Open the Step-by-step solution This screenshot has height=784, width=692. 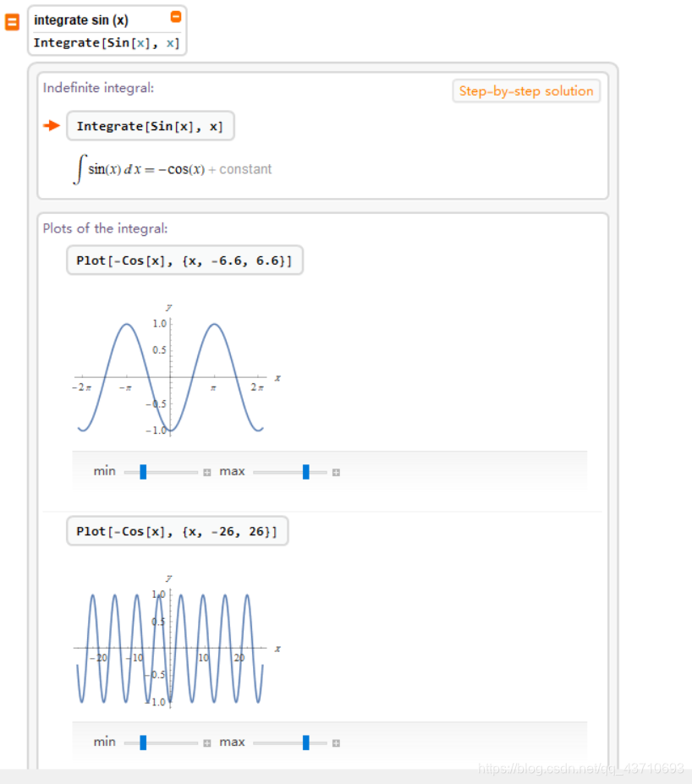(x=526, y=91)
